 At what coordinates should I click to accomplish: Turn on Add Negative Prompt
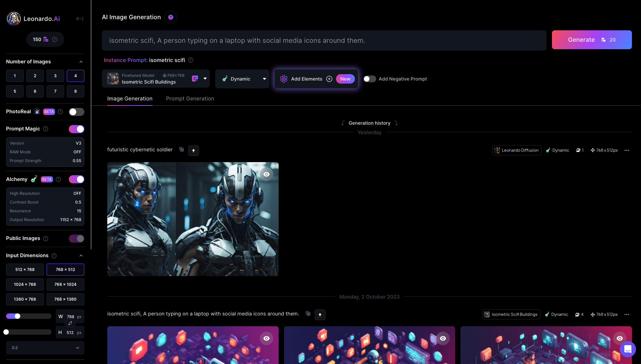coord(370,79)
